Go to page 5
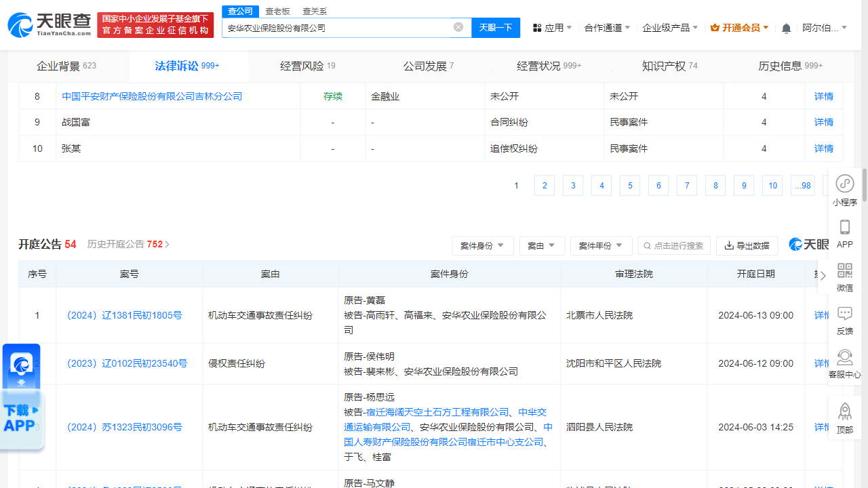This screenshot has width=868, height=488. tap(630, 186)
